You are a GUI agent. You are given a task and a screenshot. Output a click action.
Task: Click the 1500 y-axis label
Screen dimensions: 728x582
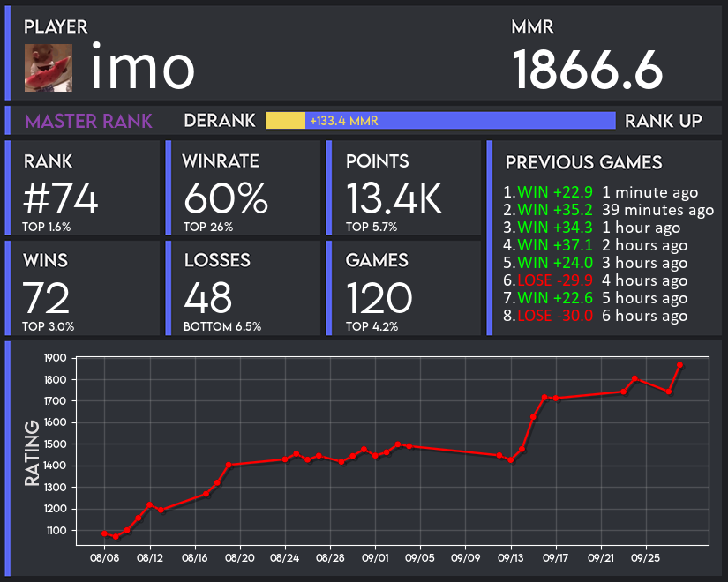click(56, 444)
